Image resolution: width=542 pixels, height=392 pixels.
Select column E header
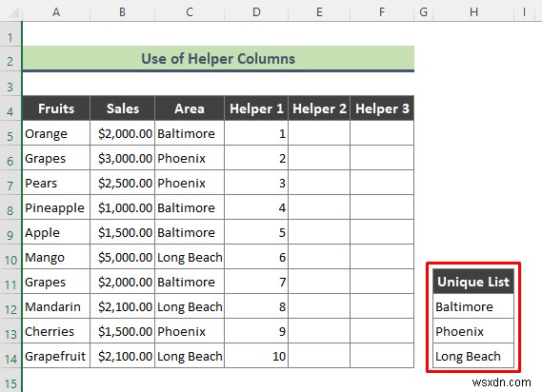click(x=319, y=12)
